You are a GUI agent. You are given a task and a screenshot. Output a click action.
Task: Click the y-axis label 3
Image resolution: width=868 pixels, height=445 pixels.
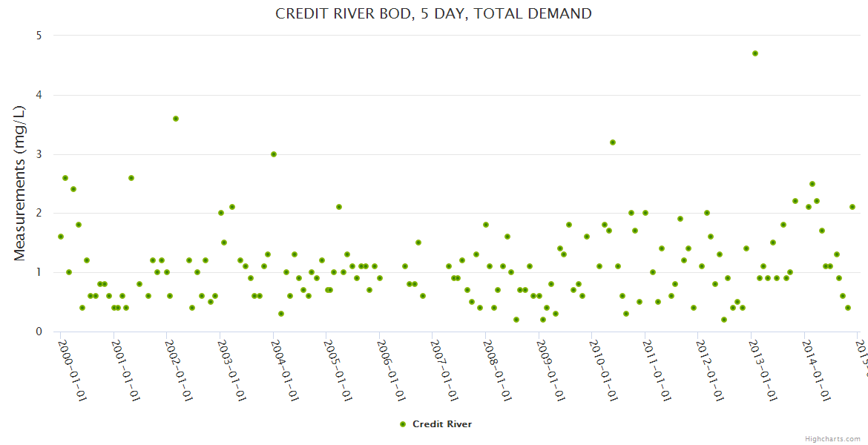click(39, 154)
